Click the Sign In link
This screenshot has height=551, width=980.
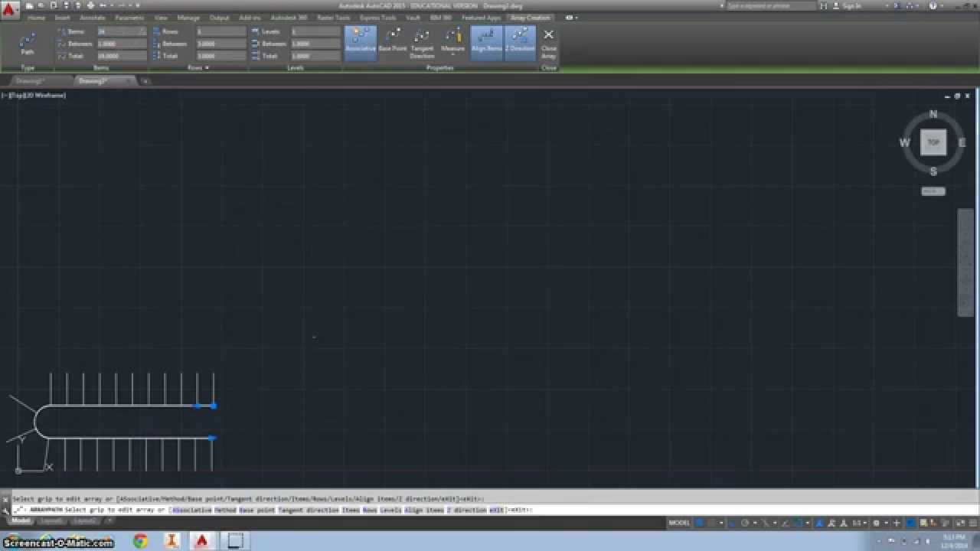pos(851,5)
